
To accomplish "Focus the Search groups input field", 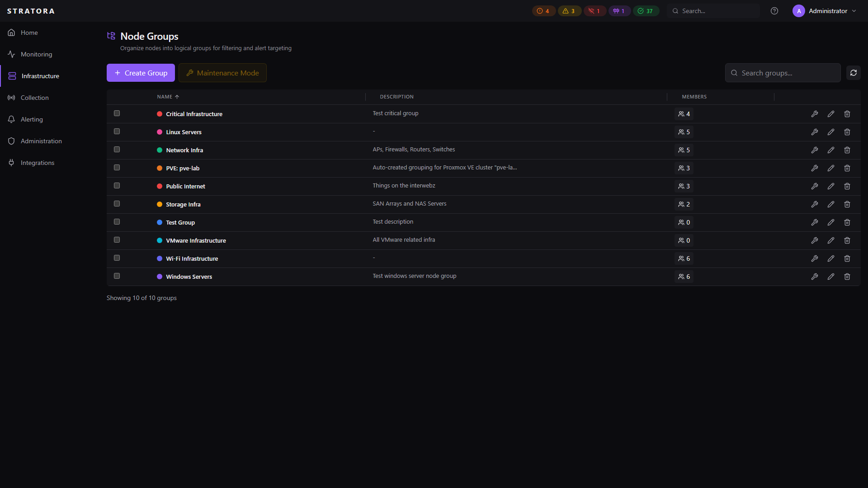I will tap(783, 73).
